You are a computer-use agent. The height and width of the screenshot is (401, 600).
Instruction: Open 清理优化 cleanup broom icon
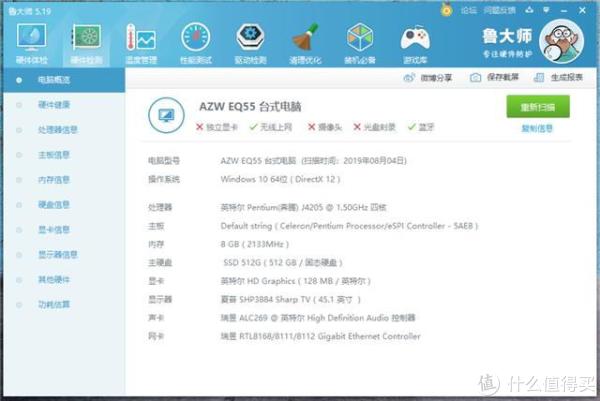tap(305, 43)
